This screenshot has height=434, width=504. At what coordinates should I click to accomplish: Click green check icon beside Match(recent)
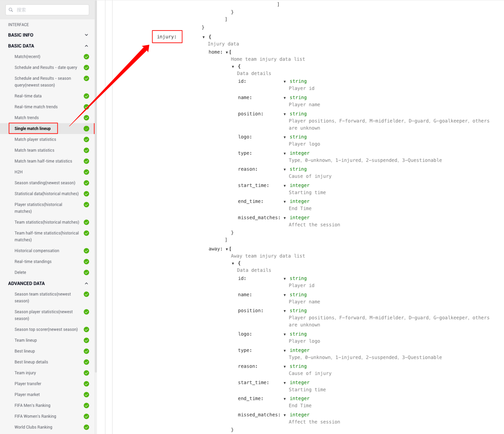click(x=86, y=57)
